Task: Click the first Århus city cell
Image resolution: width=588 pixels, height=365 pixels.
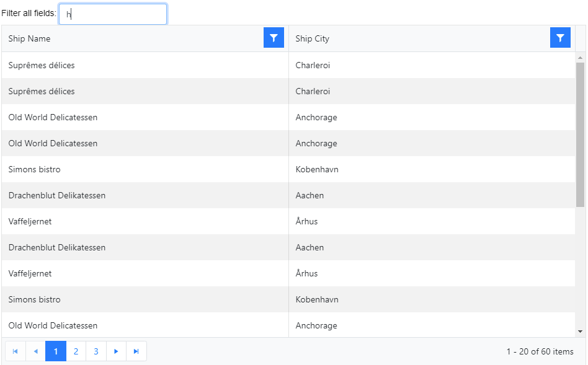Action: point(306,221)
